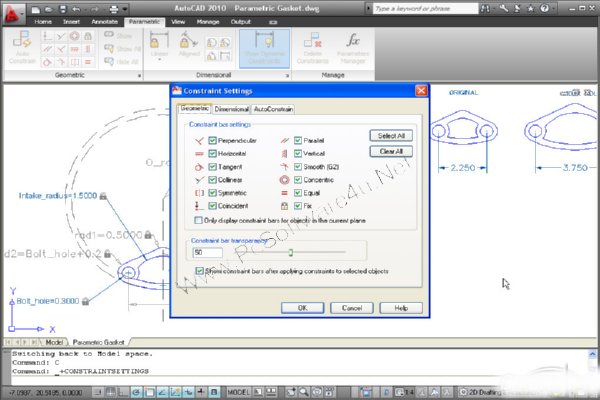Image resolution: width=600 pixels, height=400 pixels.
Task: Uncheck the Tangent checkbox
Action: [212, 167]
